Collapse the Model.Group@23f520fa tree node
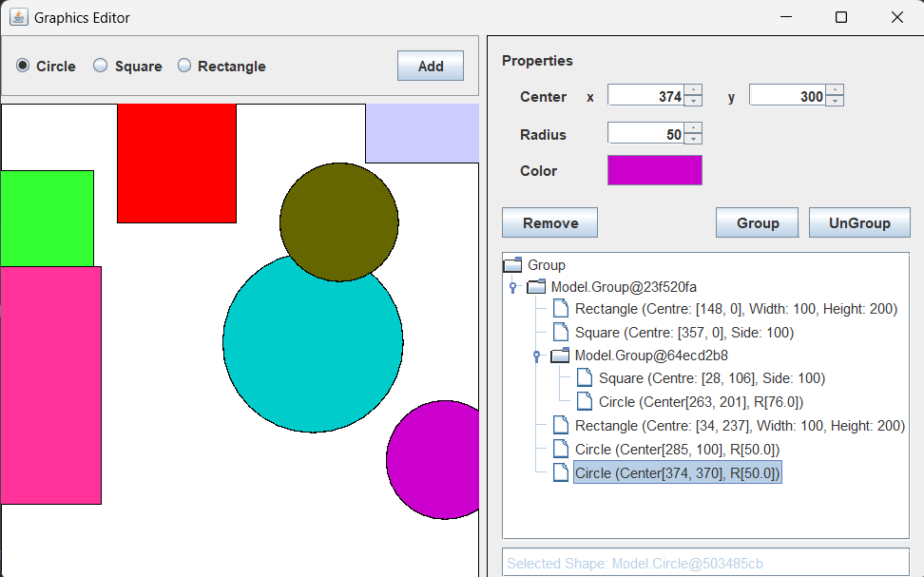Screen dimensions: 924x577 (x=513, y=287)
